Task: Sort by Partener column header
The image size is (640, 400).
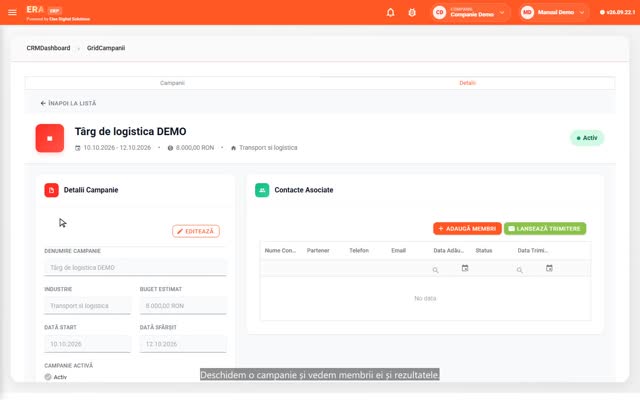Action: click(318, 250)
